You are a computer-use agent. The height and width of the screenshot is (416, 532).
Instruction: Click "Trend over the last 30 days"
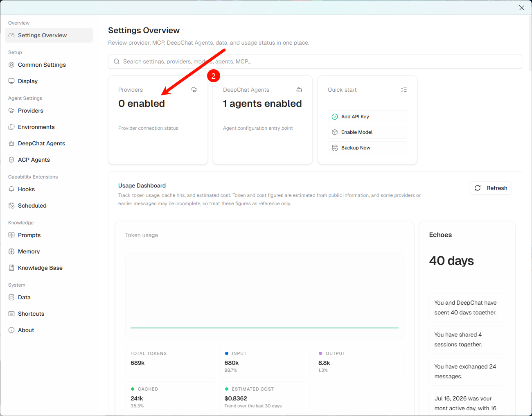coord(253,406)
